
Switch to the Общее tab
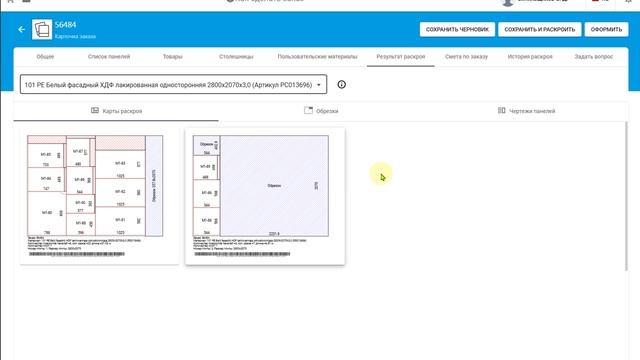[x=45, y=57]
